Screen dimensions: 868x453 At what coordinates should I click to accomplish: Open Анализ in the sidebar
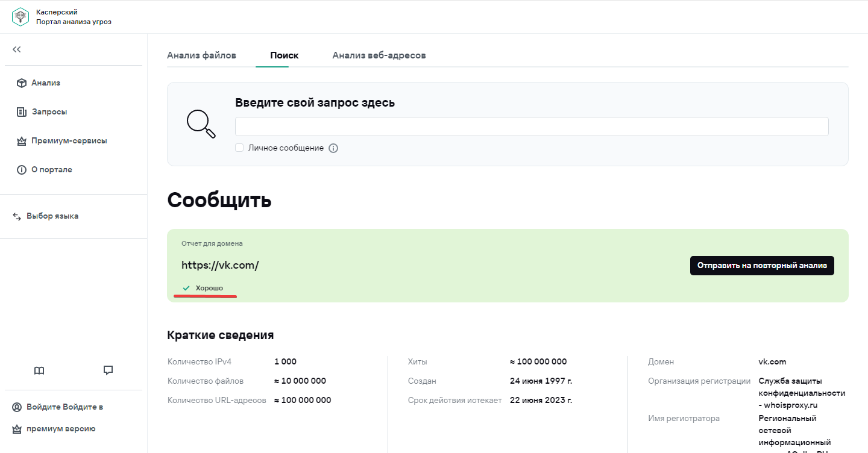click(x=46, y=83)
